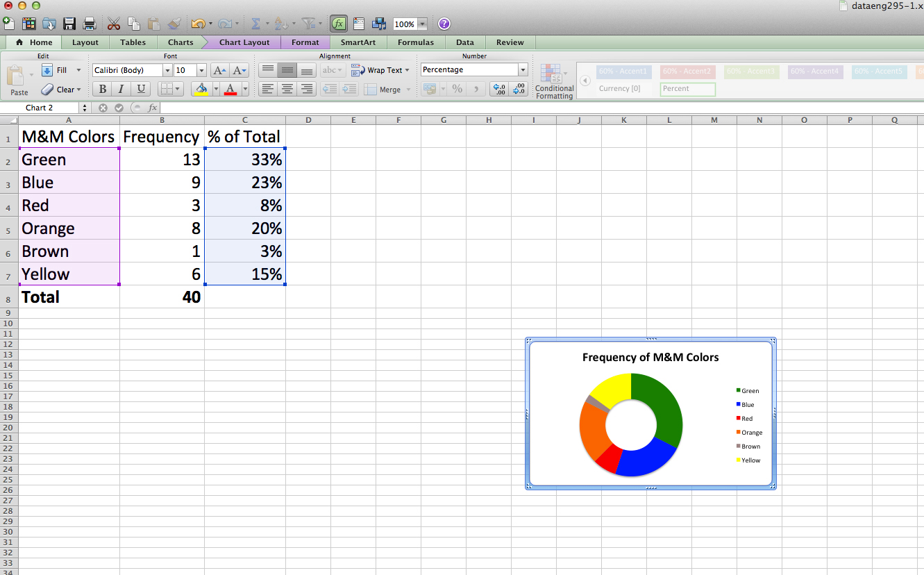Open the Layout ribbon tab
Viewport: 924px width, 575px height.
click(85, 42)
